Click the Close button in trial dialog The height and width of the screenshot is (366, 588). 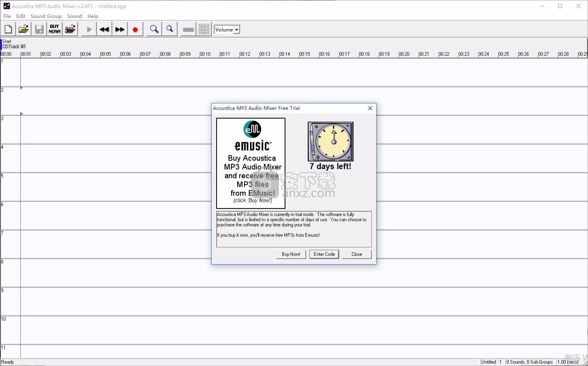[x=357, y=254]
